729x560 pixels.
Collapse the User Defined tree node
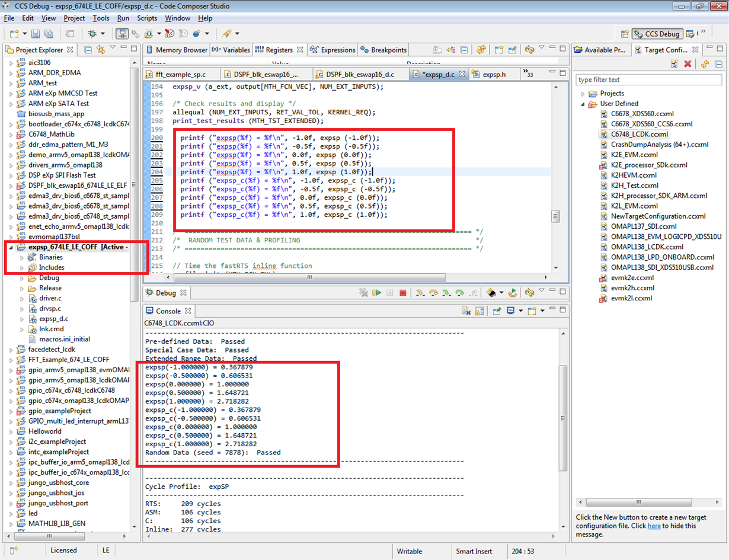pyautogui.click(x=582, y=104)
